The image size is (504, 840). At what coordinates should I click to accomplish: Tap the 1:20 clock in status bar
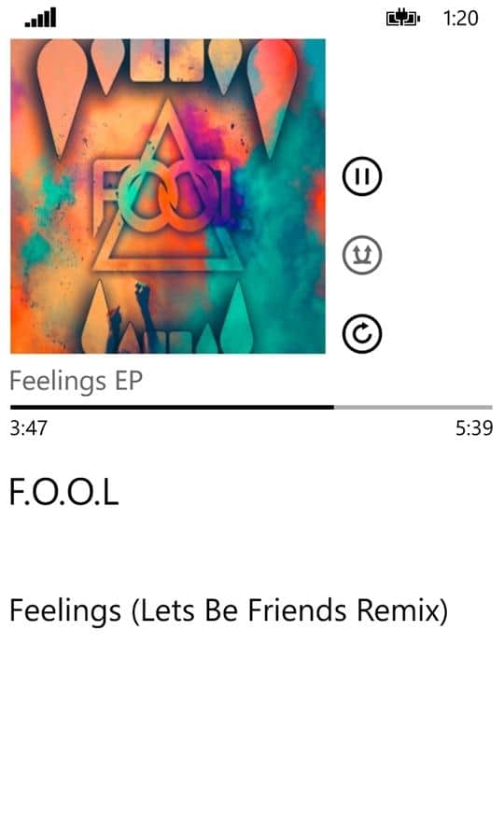click(x=461, y=19)
